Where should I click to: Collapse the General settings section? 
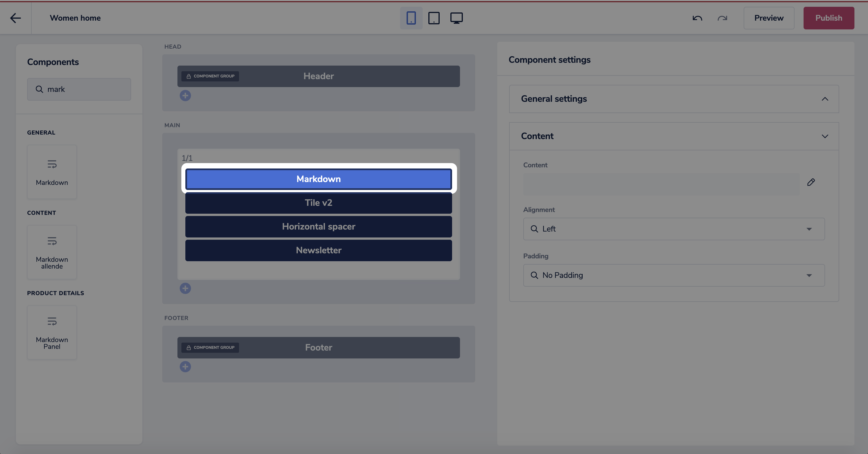pyautogui.click(x=824, y=99)
